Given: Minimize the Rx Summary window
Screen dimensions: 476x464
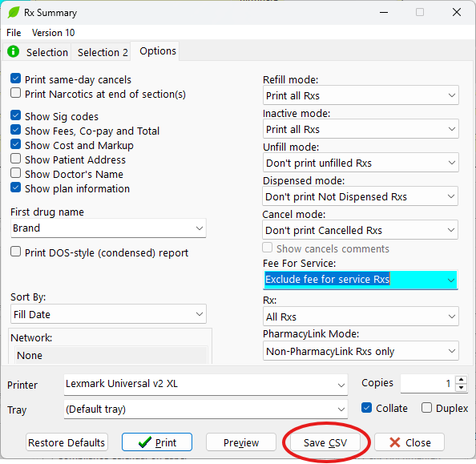Looking at the screenshot, I should 384,13.
